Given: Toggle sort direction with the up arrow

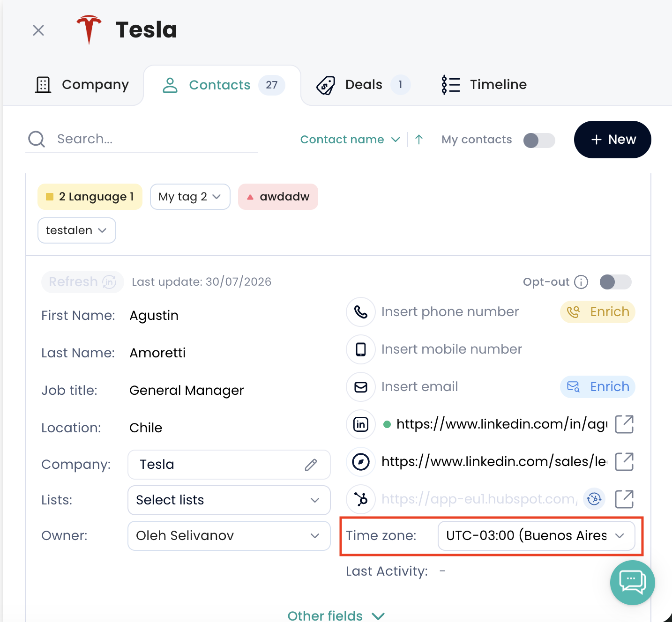Looking at the screenshot, I should [419, 140].
